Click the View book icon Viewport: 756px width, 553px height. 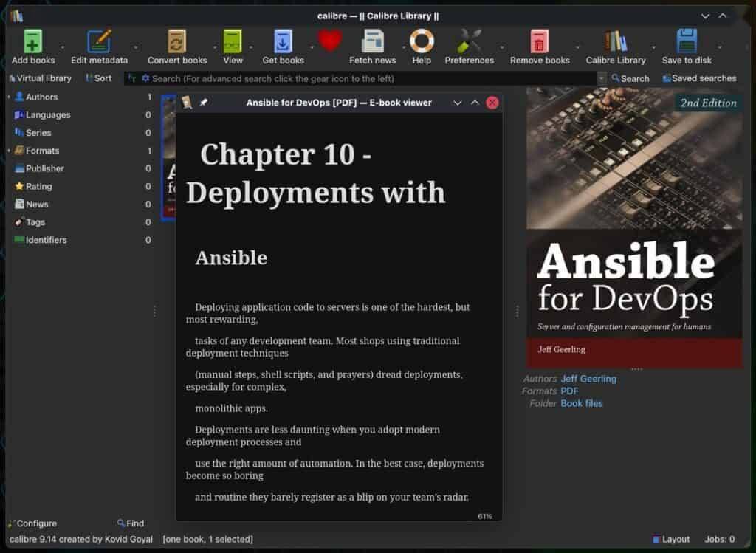(233, 41)
